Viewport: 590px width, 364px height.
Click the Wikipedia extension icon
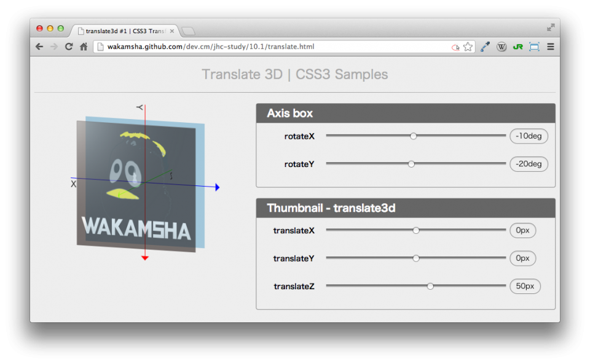pos(502,46)
